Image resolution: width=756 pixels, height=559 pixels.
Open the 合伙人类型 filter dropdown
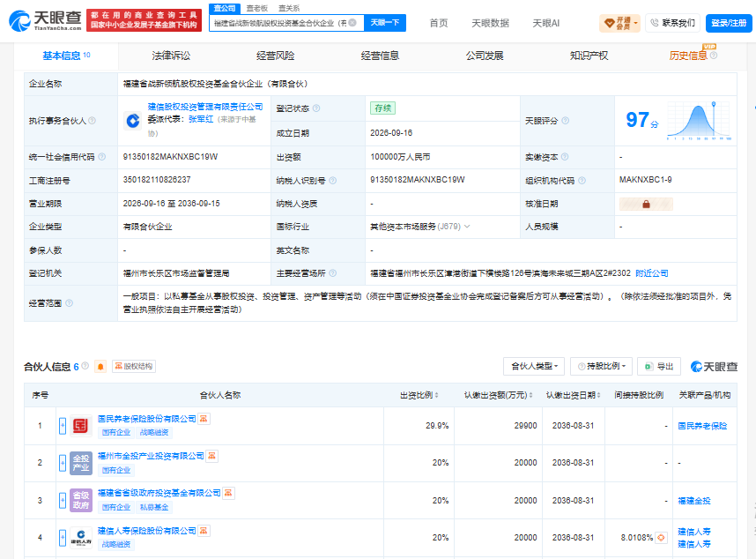click(534, 367)
